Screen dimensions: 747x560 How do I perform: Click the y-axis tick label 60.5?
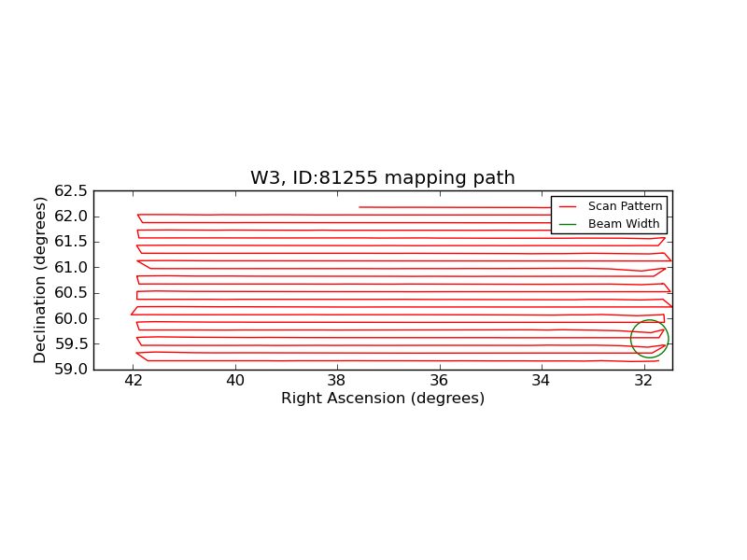point(71,293)
